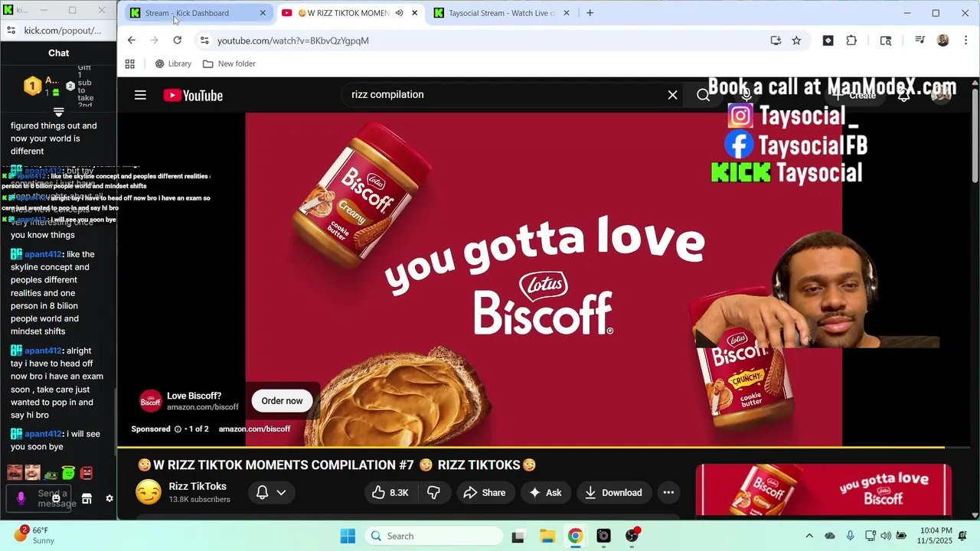This screenshot has width=980, height=551.
Task: Click the yellow ad progress bar
Action: click(532, 447)
